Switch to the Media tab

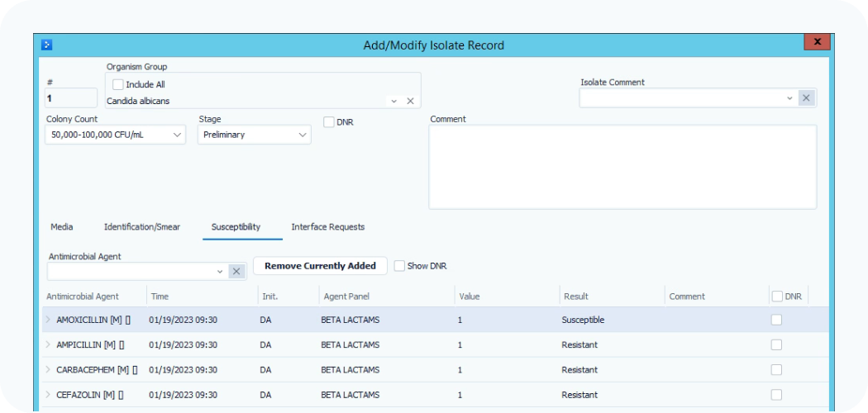tap(61, 227)
